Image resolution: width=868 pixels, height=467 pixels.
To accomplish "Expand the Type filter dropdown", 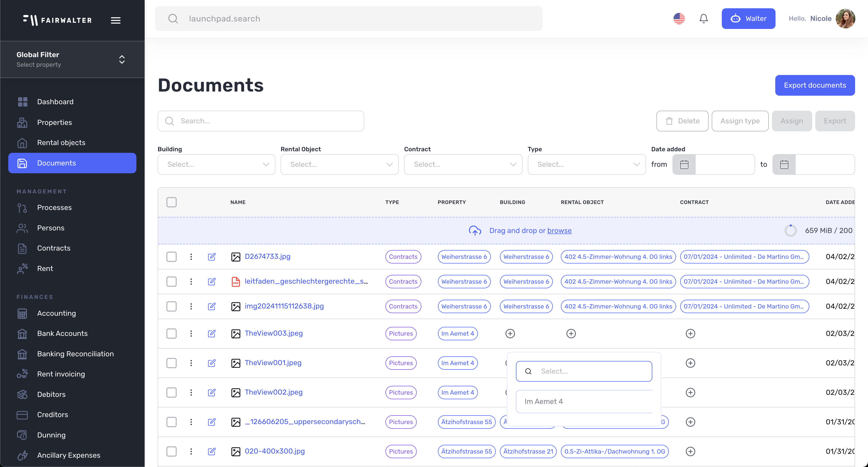I will [x=587, y=164].
